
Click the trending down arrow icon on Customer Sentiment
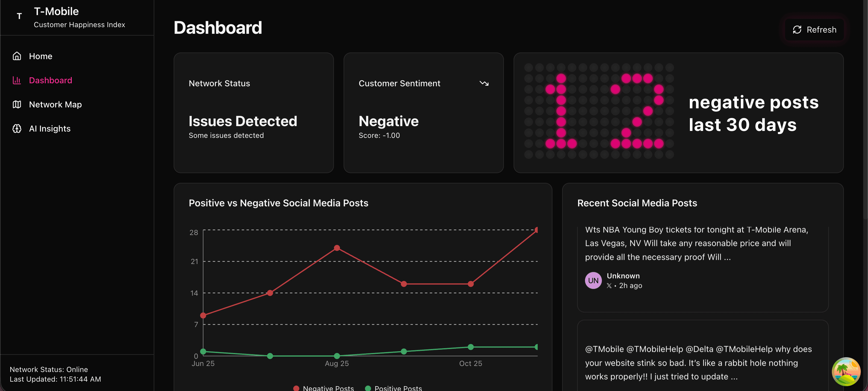pyautogui.click(x=484, y=83)
